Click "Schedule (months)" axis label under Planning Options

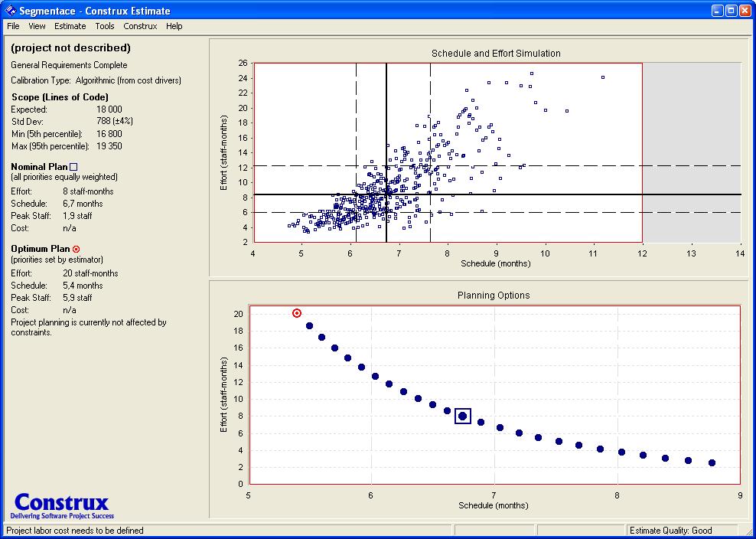tap(494, 506)
